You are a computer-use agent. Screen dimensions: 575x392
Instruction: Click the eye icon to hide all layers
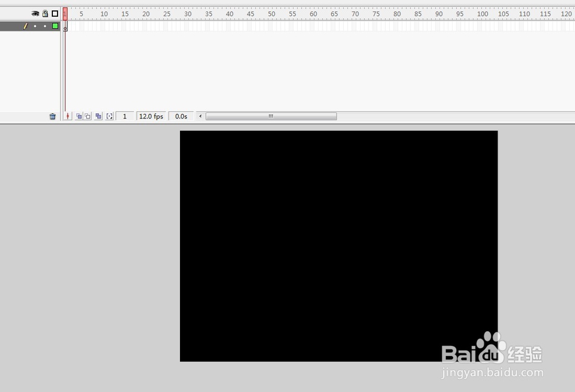click(x=35, y=14)
